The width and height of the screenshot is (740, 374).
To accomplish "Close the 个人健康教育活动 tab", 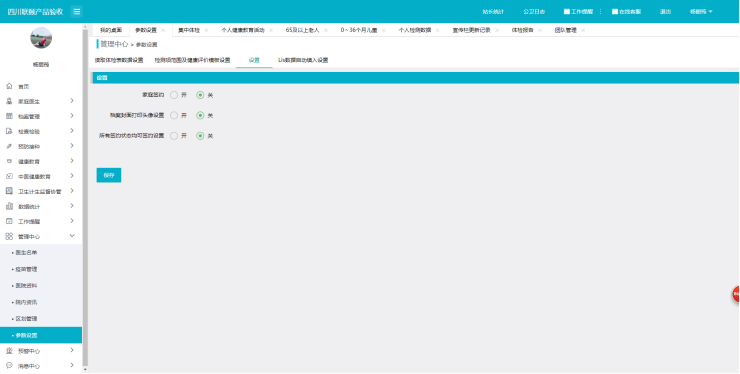I will 271,30.
